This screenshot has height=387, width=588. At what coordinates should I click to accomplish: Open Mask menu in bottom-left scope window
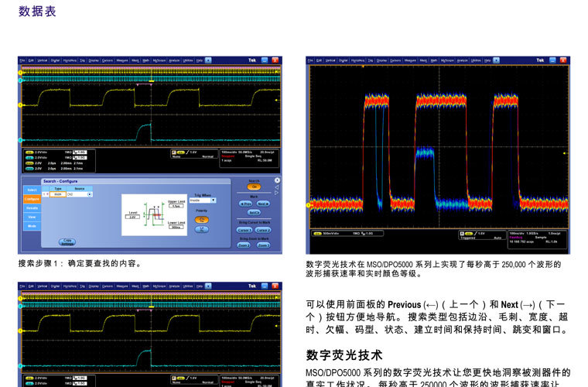tap(135, 286)
